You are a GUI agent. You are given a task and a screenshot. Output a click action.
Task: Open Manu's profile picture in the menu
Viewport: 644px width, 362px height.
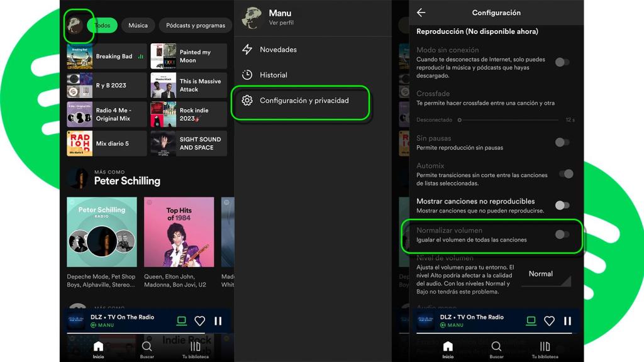[x=252, y=18]
